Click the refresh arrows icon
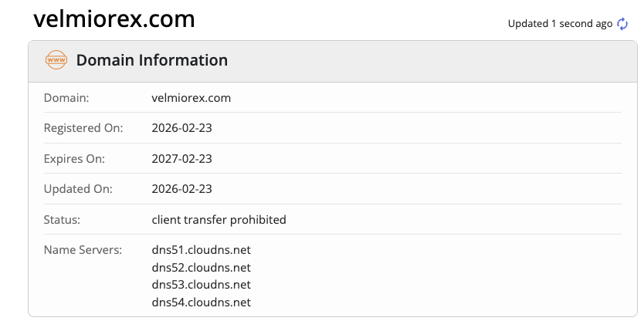The image size is (644, 321). (623, 24)
